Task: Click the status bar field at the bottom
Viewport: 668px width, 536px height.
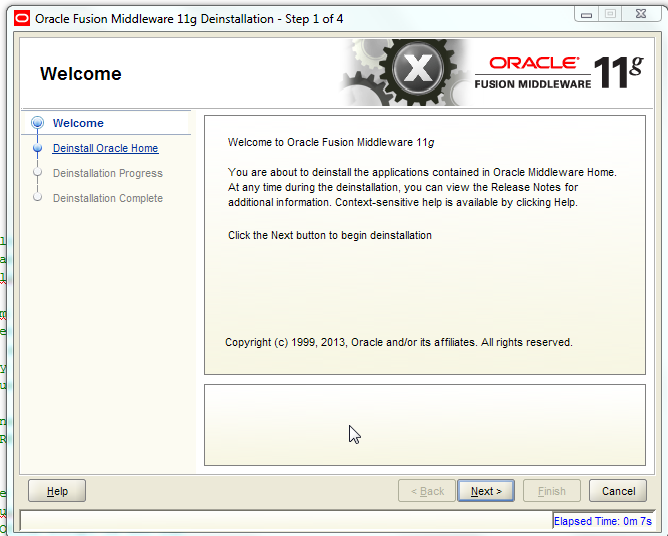Action: click(286, 520)
